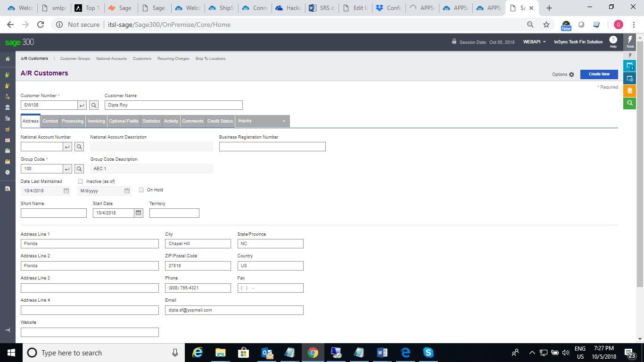Screen dimensions: 644x362
Task: Click the Business Registration Number field
Action: click(x=272, y=147)
